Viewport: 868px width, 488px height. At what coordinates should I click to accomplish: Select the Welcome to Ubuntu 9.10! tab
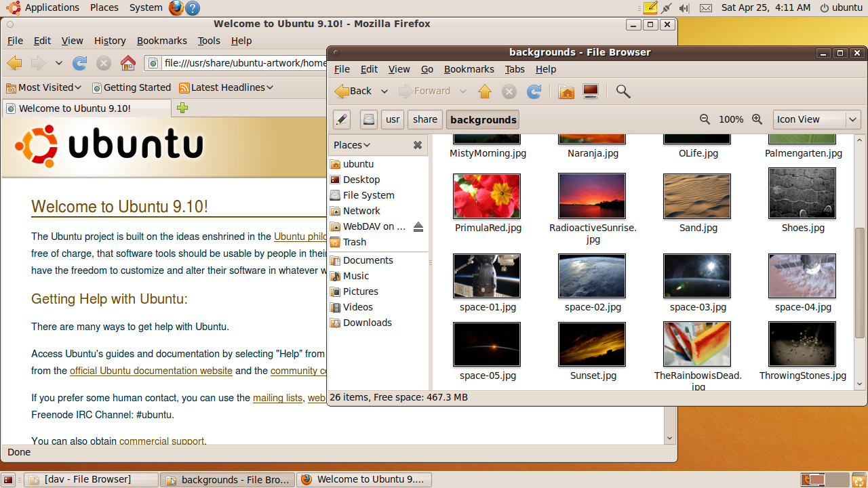coord(87,108)
